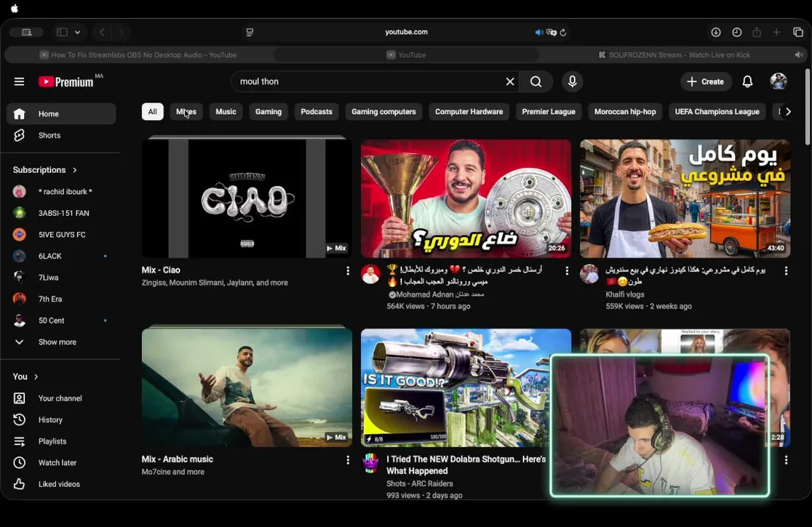Open Home in the sidebar
812x527 pixels.
pos(61,114)
